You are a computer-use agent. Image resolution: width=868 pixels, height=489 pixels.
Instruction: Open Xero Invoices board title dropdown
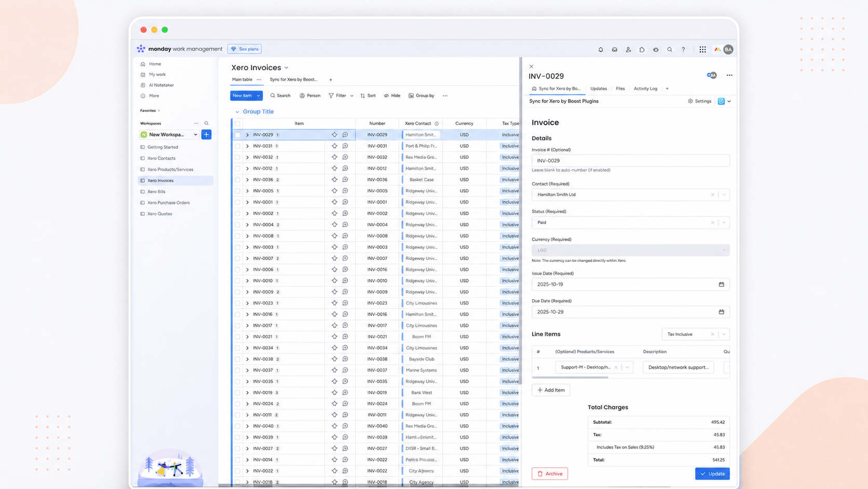(x=286, y=68)
